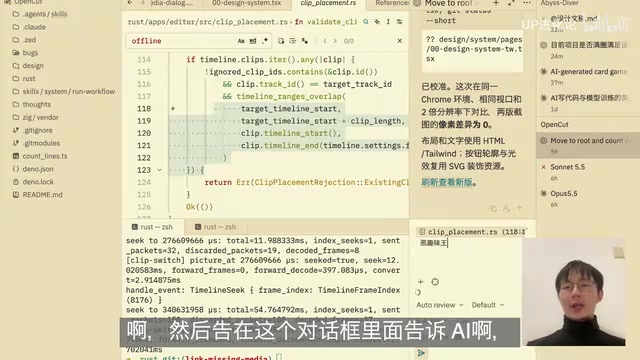This screenshot has width=640, height=360.
Task: Select the second rust — zsh terminal tab
Action: pyautogui.click(x=215, y=227)
